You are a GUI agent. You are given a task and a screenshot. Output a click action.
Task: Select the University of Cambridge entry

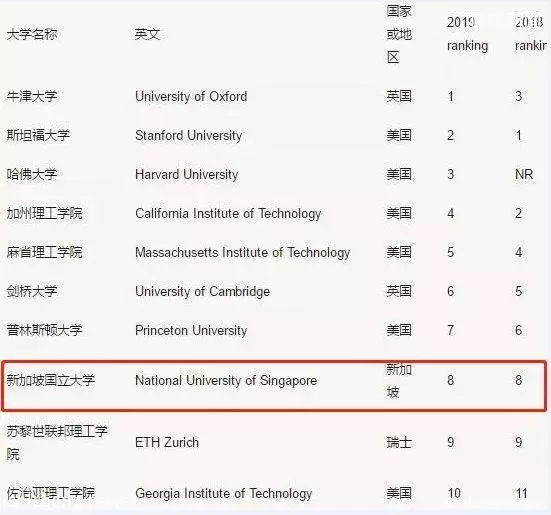coord(203,291)
